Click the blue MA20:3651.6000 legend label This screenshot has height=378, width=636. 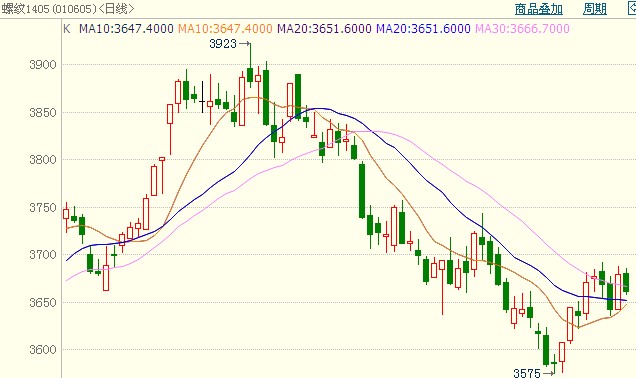[x=423, y=28]
